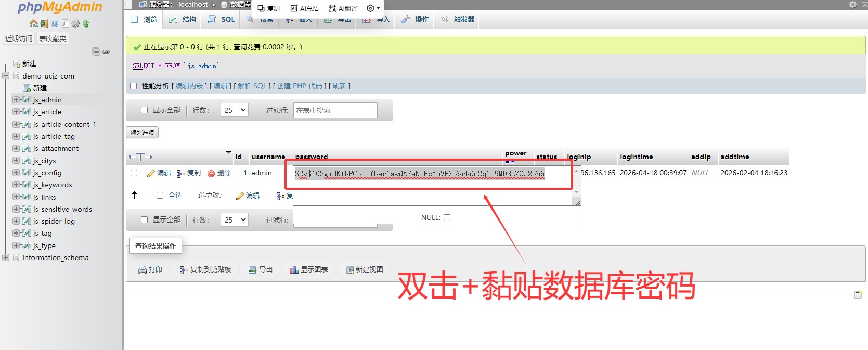Image resolution: width=868 pixels, height=350 pixels.
Task: Click 额外选项 button
Action: (142, 133)
